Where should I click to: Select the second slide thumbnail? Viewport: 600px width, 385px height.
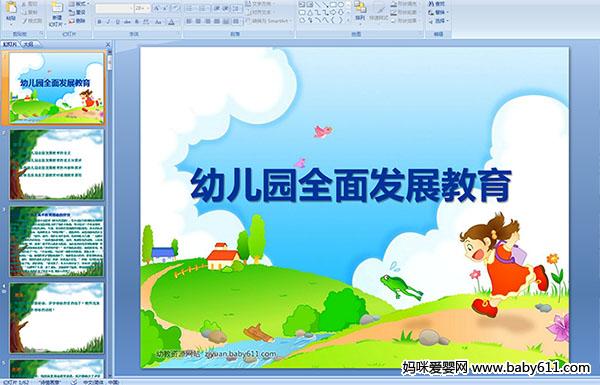click(57, 165)
